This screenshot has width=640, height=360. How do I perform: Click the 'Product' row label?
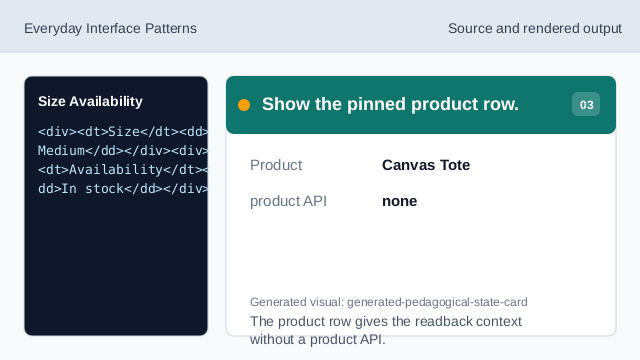click(276, 165)
